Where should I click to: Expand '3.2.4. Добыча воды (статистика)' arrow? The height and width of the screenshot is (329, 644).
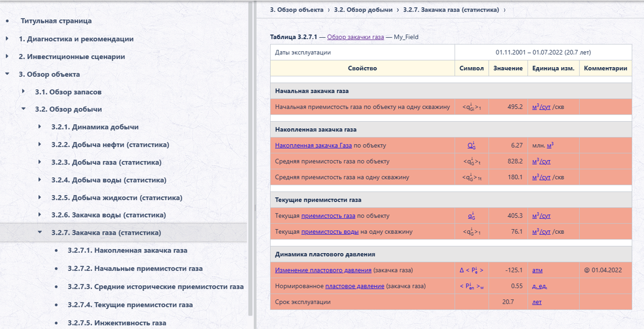40,180
